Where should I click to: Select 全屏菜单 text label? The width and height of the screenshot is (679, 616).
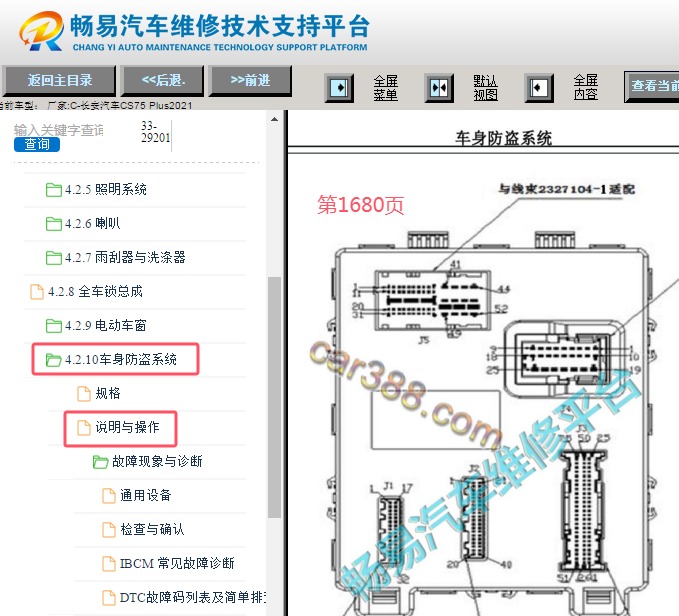(x=385, y=88)
